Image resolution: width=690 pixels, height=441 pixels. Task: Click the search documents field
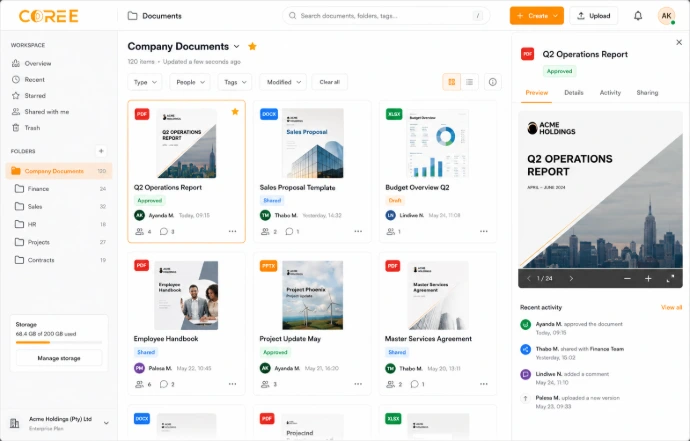pos(386,16)
